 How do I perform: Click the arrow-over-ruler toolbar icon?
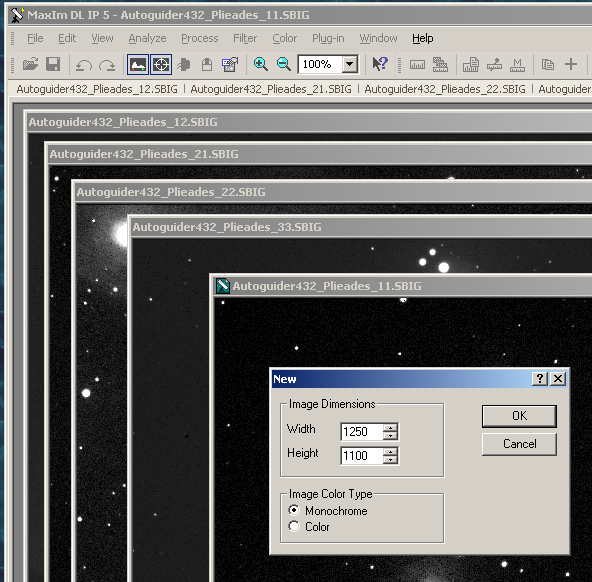(x=494, y=65)
